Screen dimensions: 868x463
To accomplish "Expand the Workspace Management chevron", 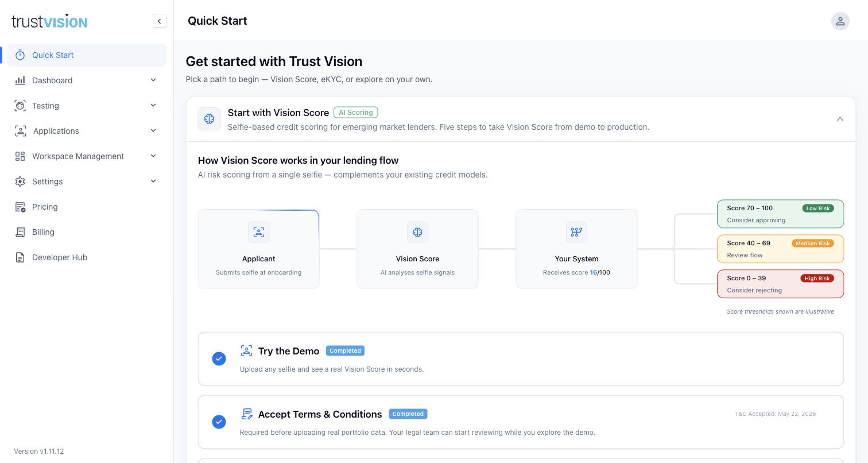I will pos(153,156).
